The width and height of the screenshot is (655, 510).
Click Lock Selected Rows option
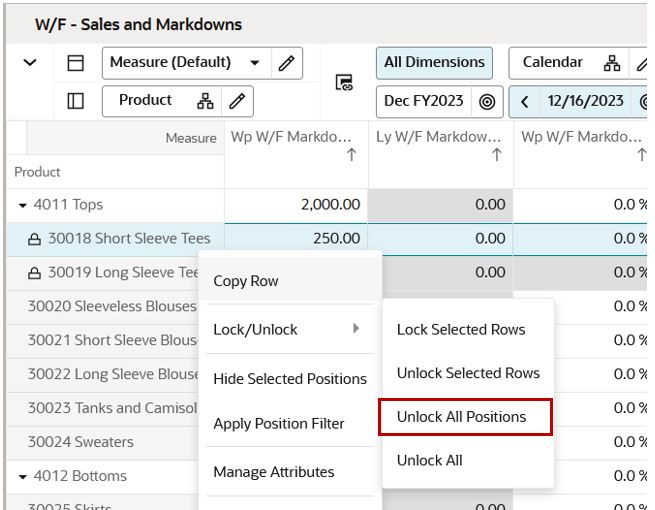click(461, 329)
